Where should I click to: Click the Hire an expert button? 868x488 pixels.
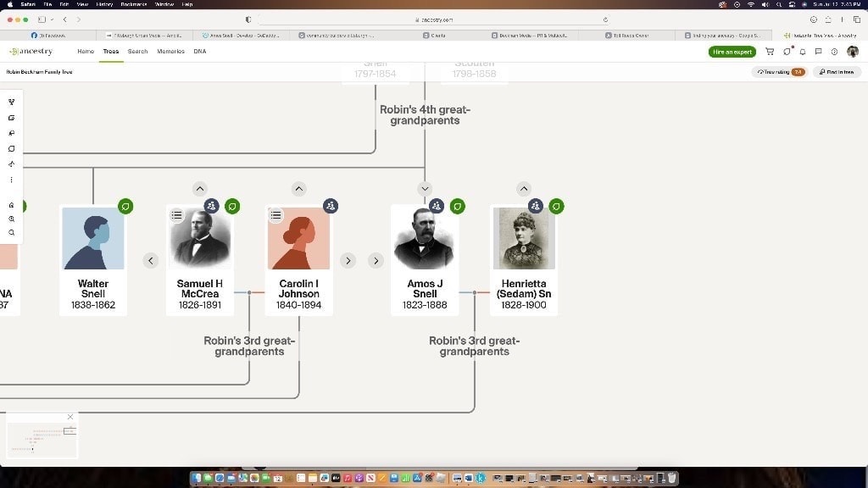click(x=732, y=52)
